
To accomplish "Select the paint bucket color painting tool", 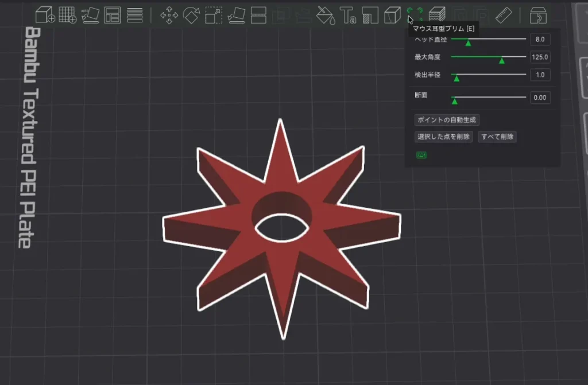I will [x=326, y=15].
